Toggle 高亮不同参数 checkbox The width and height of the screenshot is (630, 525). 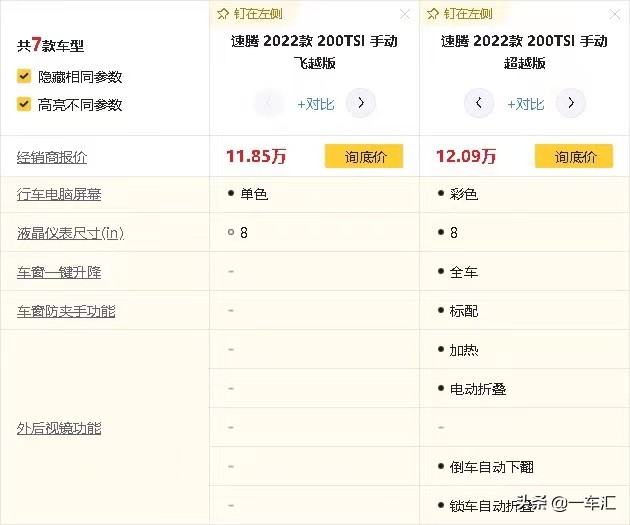click(23, 104)
